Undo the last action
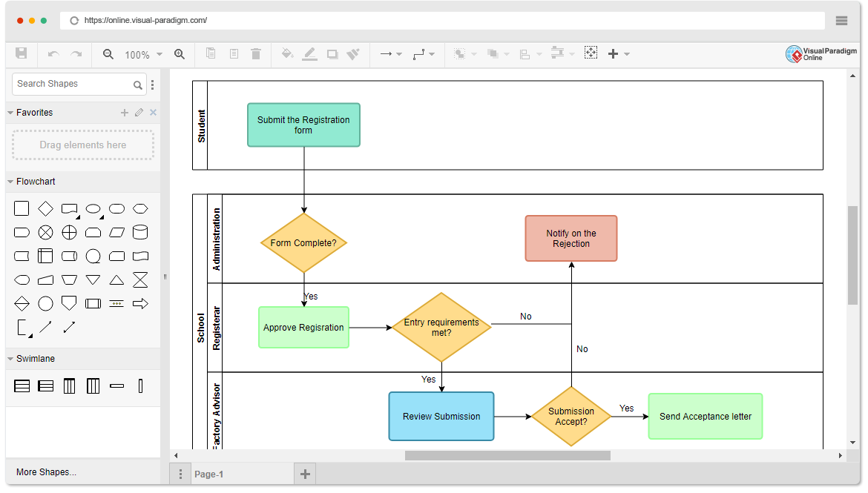 53,53
